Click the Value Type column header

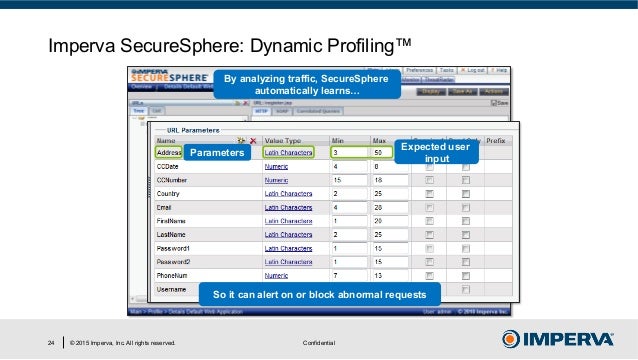point(282,141)
